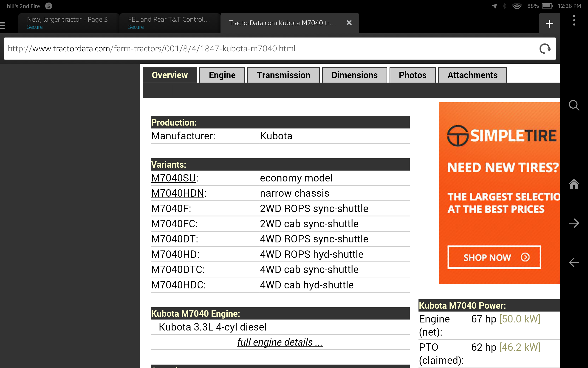Select the 'M7040HD:' variant row label
Screen dimensions: 588x368
(x=175, y=254)
